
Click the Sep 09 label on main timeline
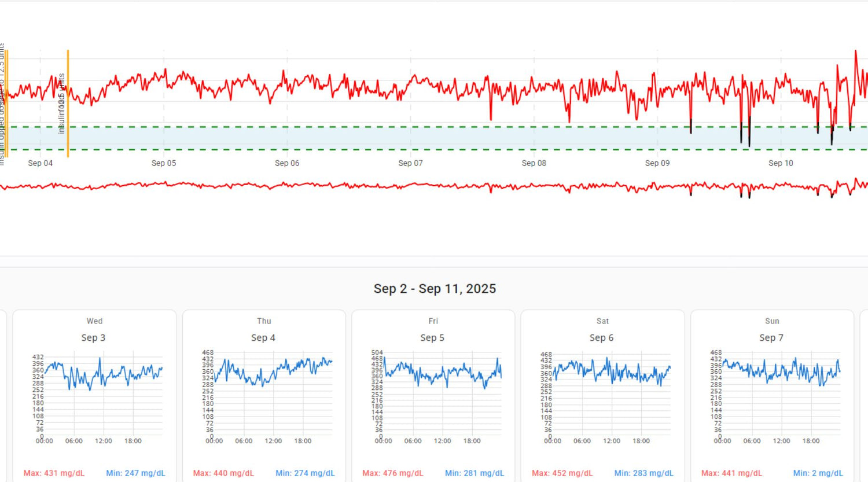(657, 163)
